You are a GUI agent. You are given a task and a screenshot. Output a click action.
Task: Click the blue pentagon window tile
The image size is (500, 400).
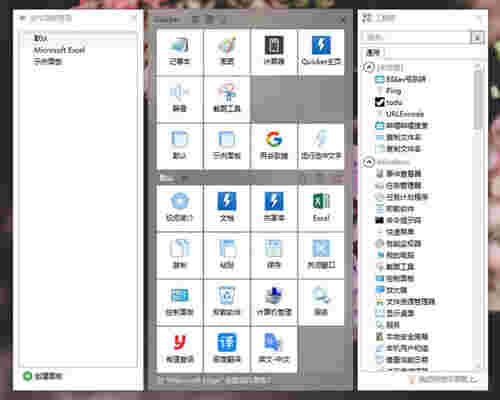coord(180,208)
